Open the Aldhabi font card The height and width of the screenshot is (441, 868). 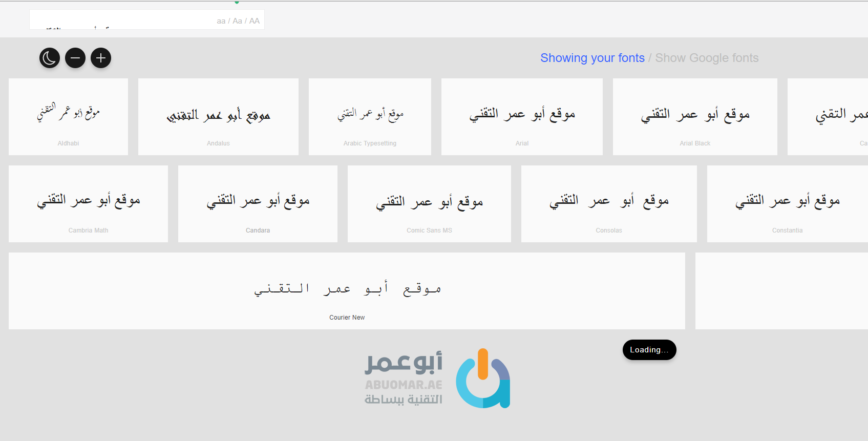pos(68,117)
